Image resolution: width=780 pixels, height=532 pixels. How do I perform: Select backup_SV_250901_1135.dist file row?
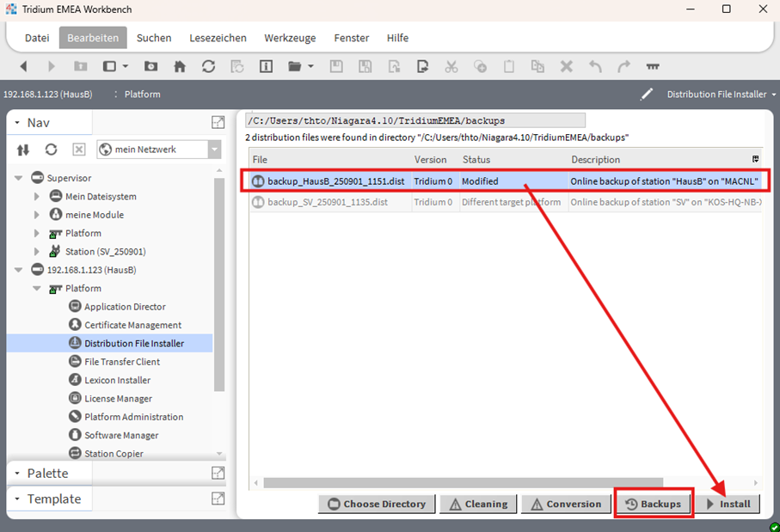506,202
